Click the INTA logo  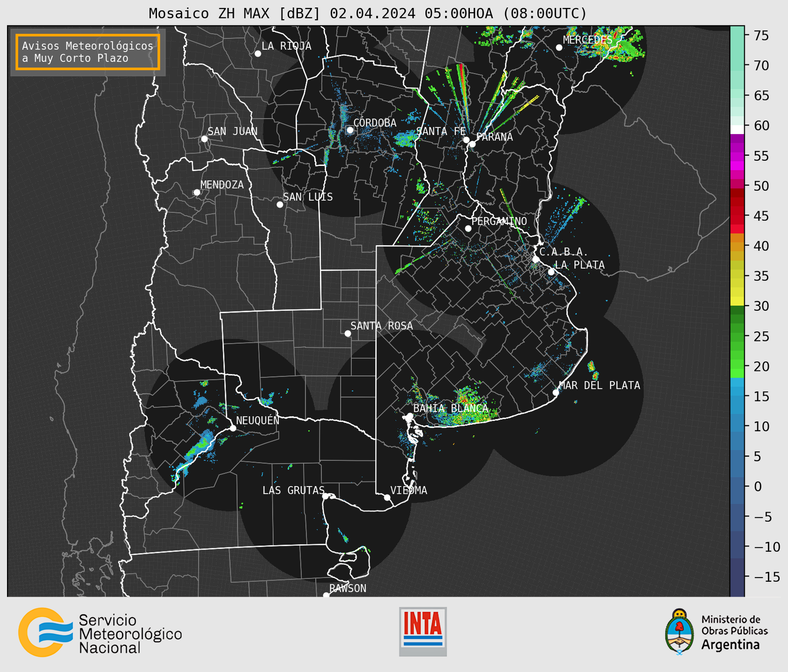[423, 631]
